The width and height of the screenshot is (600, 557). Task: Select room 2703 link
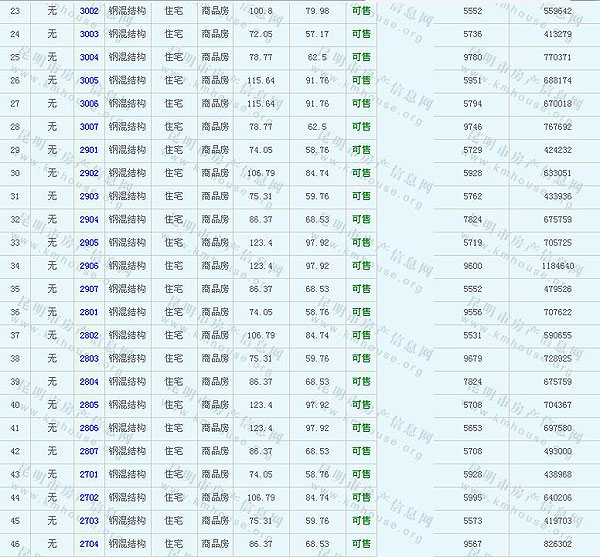[x=89, y=521]
